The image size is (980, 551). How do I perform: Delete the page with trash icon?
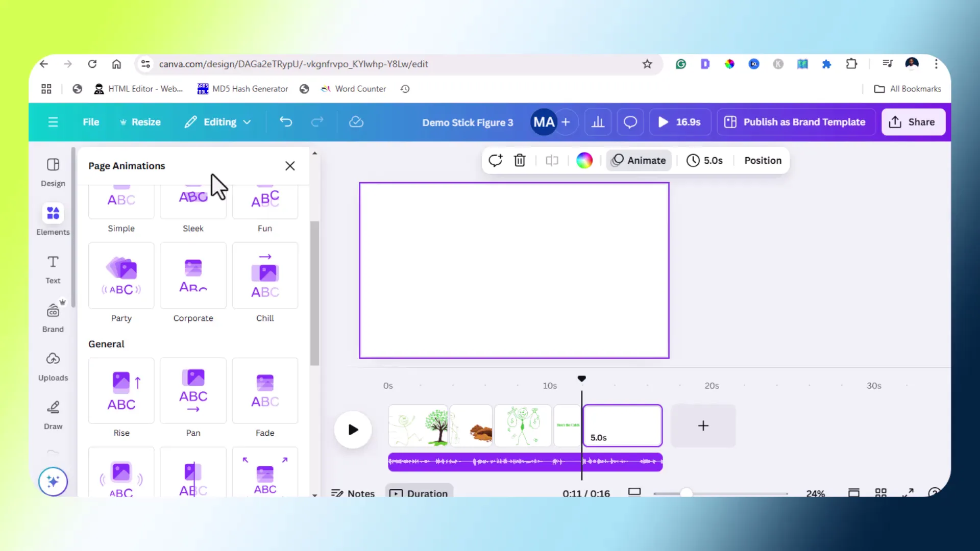click(x=520, y=160)
